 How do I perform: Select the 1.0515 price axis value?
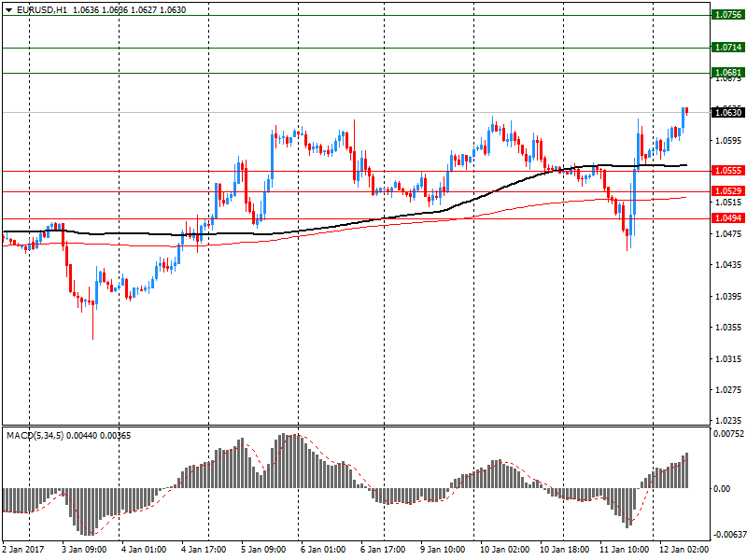(x=728, y=203)
